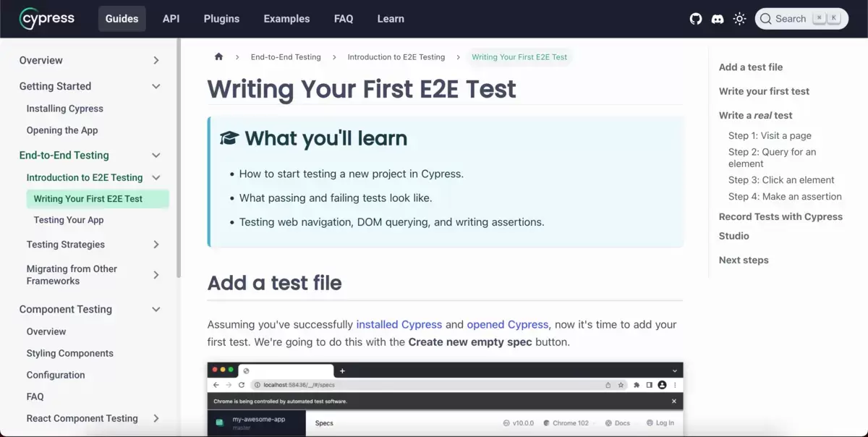868x437 pixels.
Task: Jump to 'Add a test file' section
Action: (x=751, y=67)
